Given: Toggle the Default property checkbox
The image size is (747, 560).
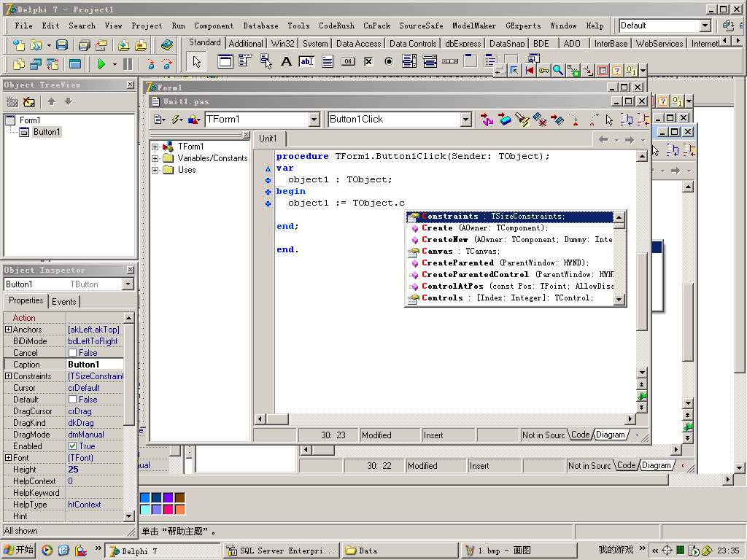Looking at the screenshot, I should pos(72,400).
